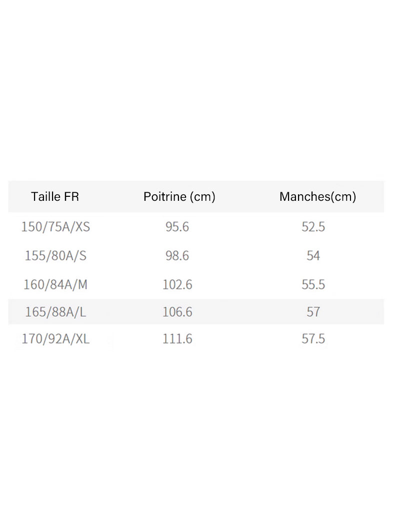Screen dimensions: 400x532
Task: Click the Poitrine (cm) column header
Action: [179, 197]
